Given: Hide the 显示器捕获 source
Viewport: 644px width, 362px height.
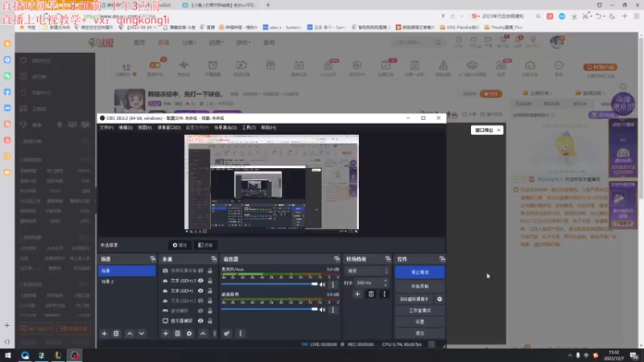Looking at the screenshot, I should (200, 320).
